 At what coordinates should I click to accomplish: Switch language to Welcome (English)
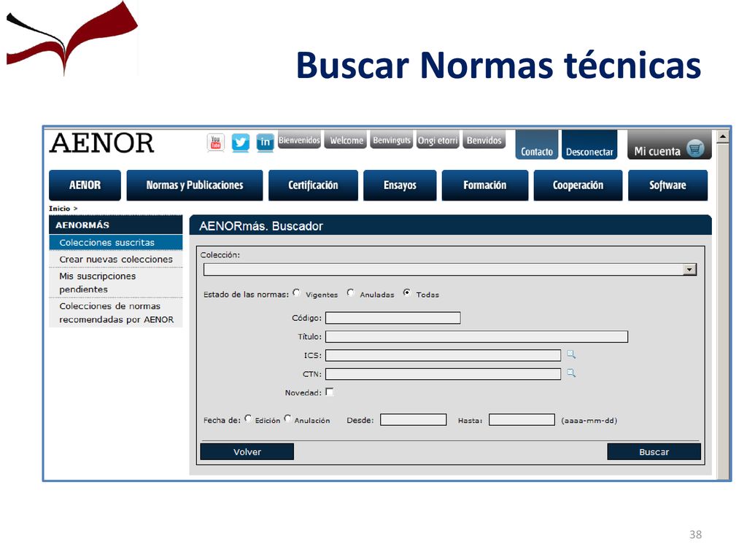[347, 140]
